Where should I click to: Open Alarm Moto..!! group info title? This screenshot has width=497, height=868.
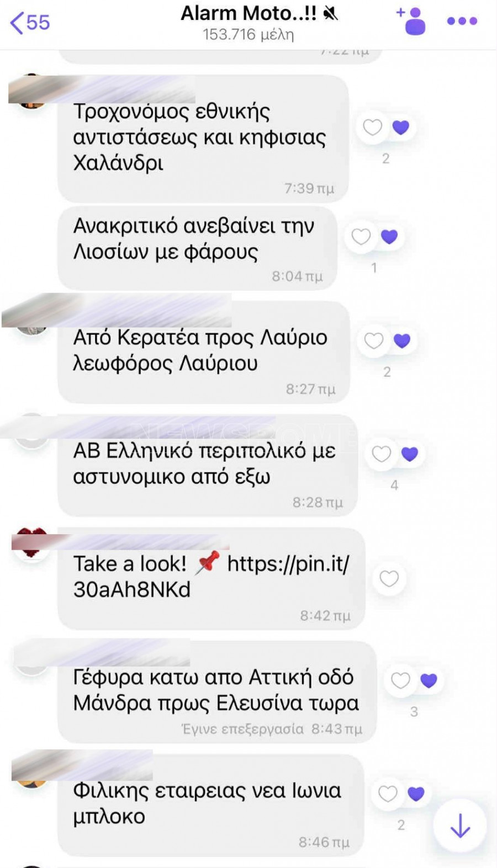[x=248, y=13]
